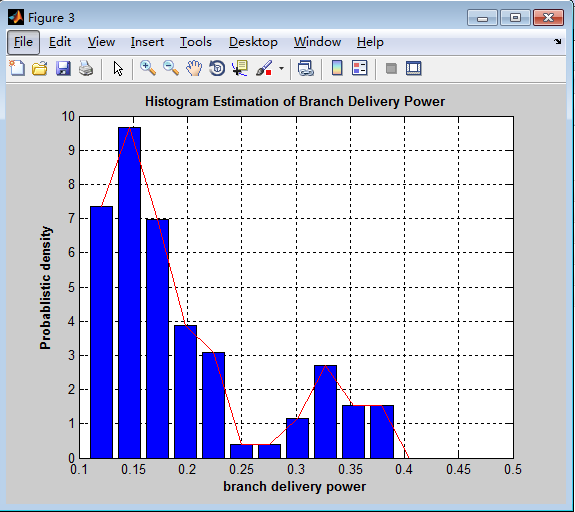
Task: Insert a legend using the toolbar icon
Action: click(360, 68)
